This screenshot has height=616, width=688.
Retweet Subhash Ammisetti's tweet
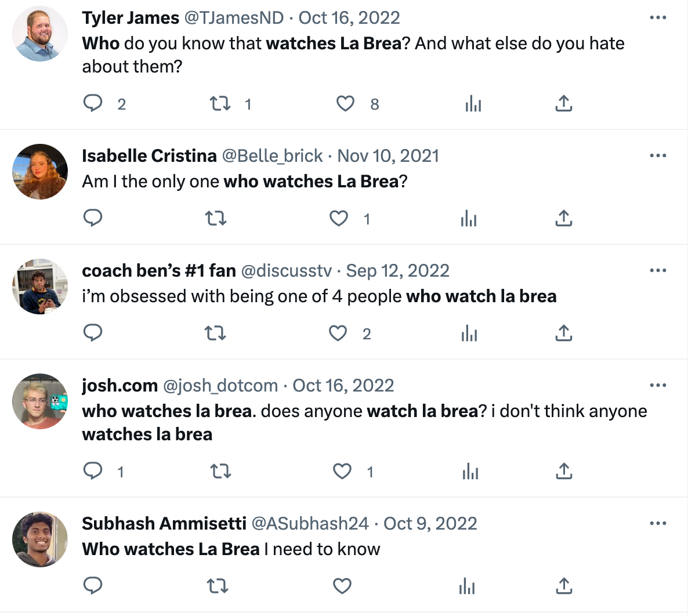tap(217, 586)
